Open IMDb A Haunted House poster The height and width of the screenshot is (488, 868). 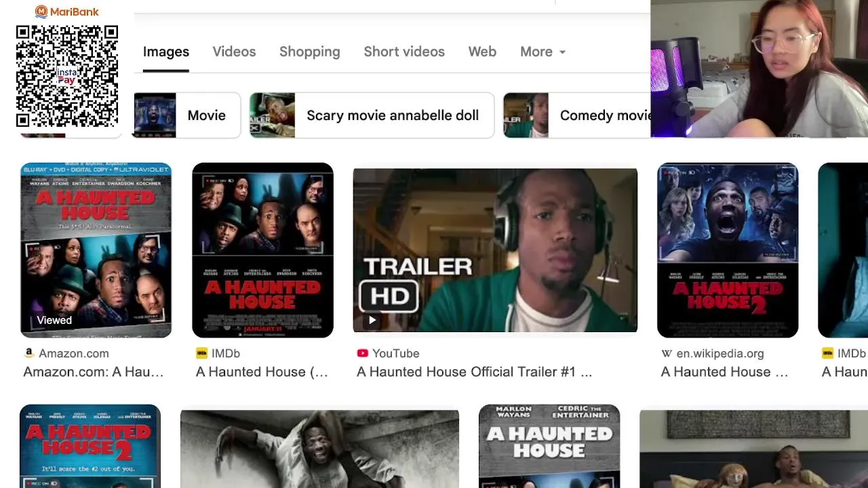pyautogui.click(x=262, y=250)
